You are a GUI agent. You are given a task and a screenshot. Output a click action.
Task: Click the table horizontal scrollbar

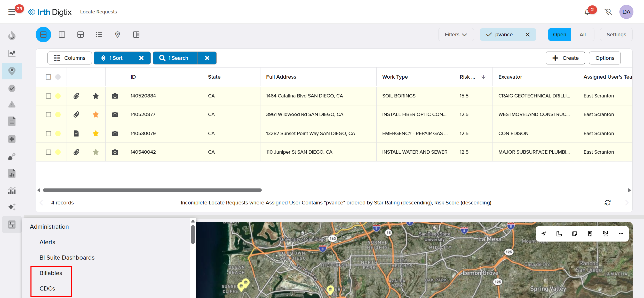152,190
